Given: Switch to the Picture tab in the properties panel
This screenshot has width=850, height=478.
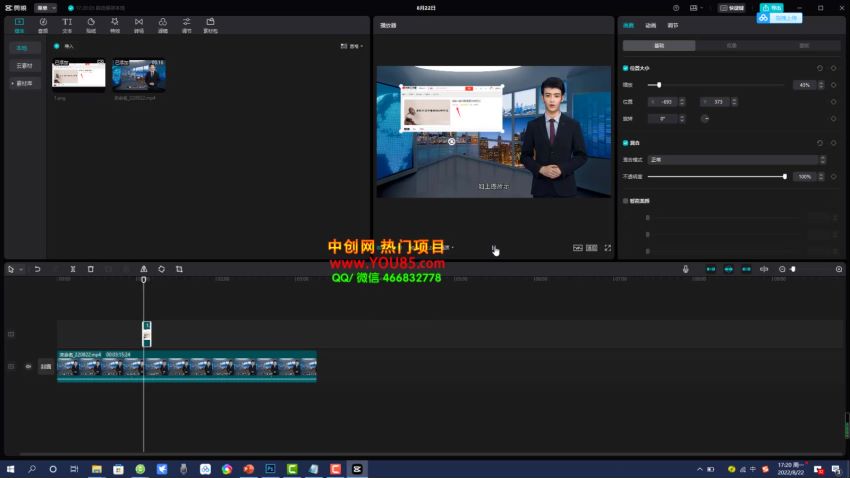Looking at the screenshot, I should click(628, 25).
